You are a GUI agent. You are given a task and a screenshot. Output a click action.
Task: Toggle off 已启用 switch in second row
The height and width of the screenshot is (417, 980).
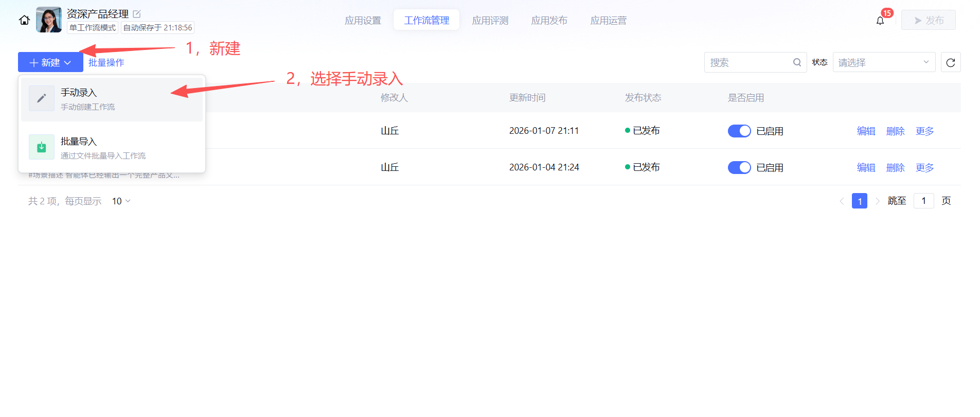pos(739,168)
